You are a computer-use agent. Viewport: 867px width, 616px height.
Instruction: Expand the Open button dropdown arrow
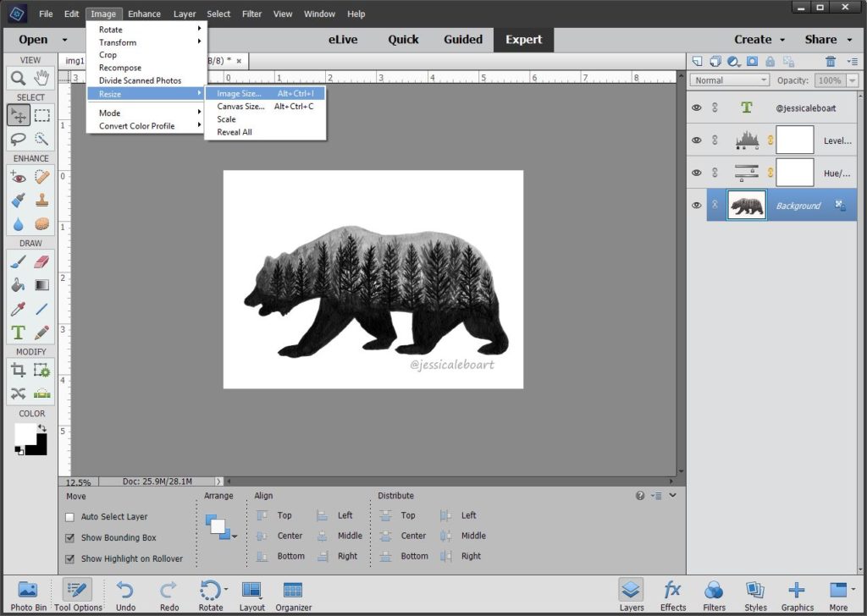pyautogui.click(x=64, y=40)
